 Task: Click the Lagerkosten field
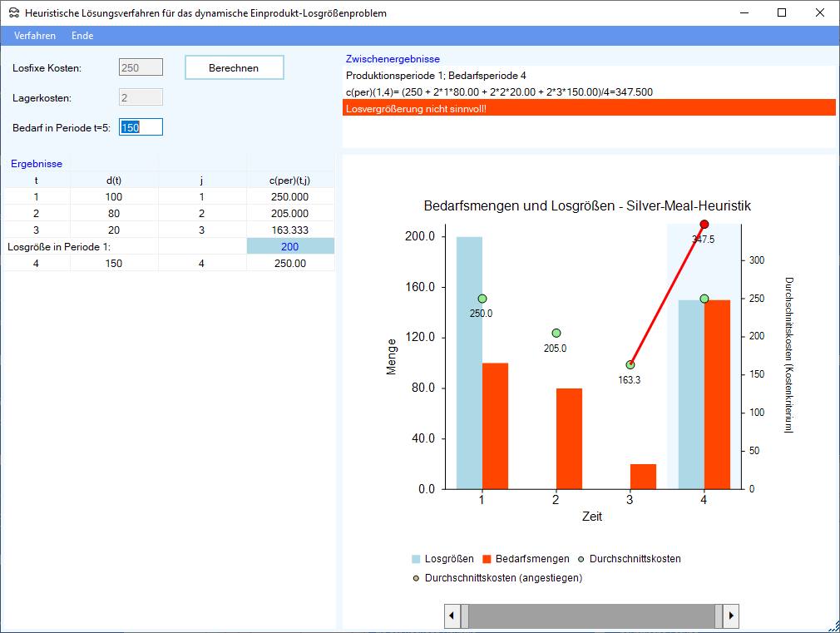point(141,98)
